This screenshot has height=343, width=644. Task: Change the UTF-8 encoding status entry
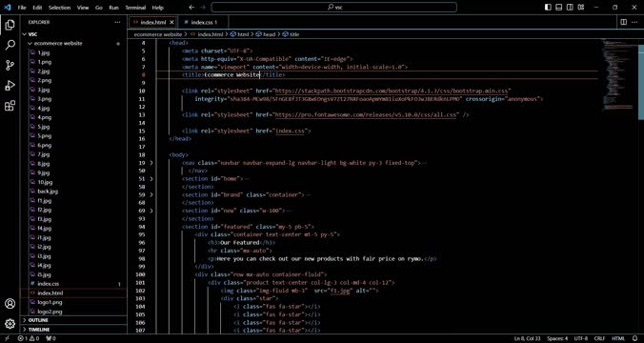tap(581, 339)
